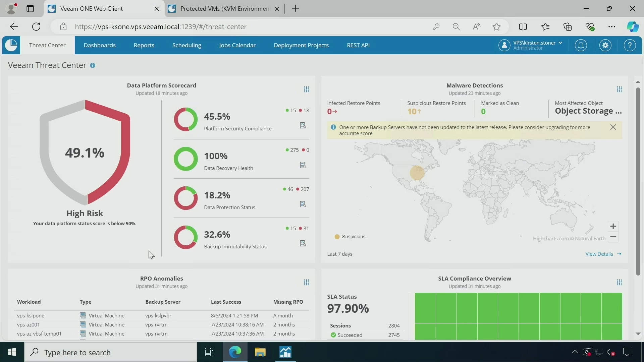Viewport: 644px width, 362px height.
Task: Click the browser back arrow
Action: pos(14,27)
